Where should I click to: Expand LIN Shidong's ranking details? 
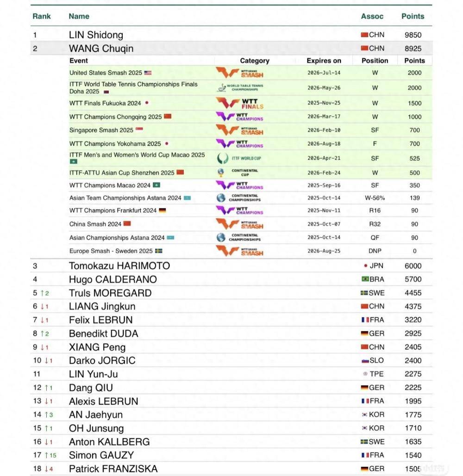click(231, 35)
